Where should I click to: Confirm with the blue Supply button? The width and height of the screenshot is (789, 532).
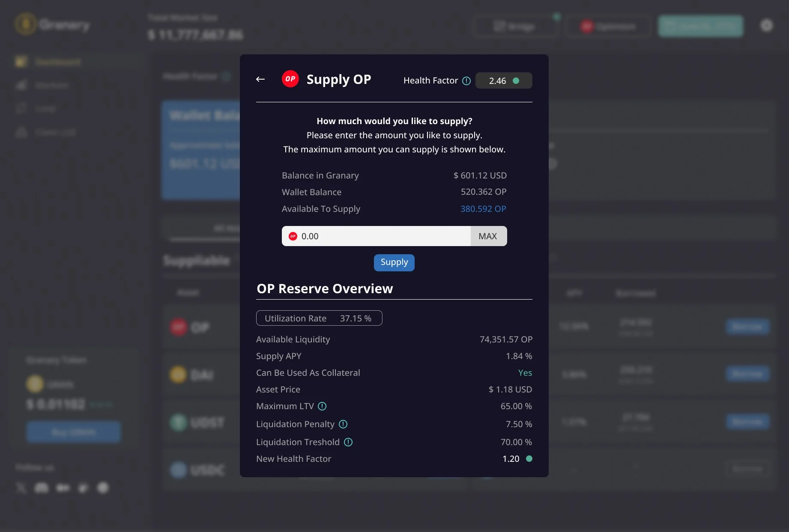pyautogui.click(x=394, y=262)
